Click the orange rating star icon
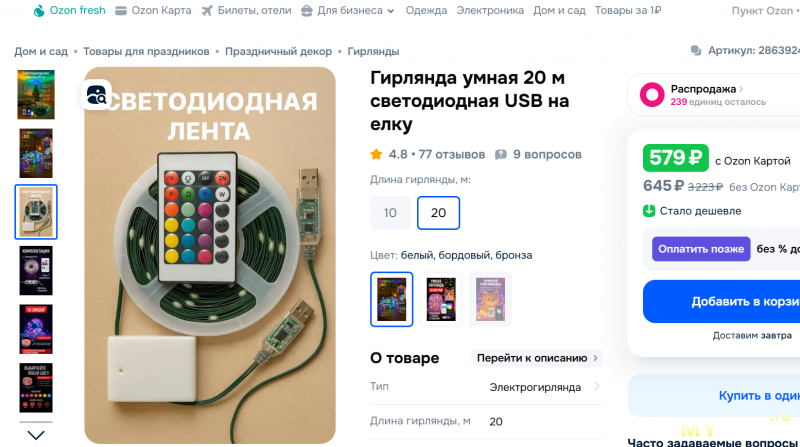Image resolution: width=800 pixels, height=447 pixels. (377, 155)
